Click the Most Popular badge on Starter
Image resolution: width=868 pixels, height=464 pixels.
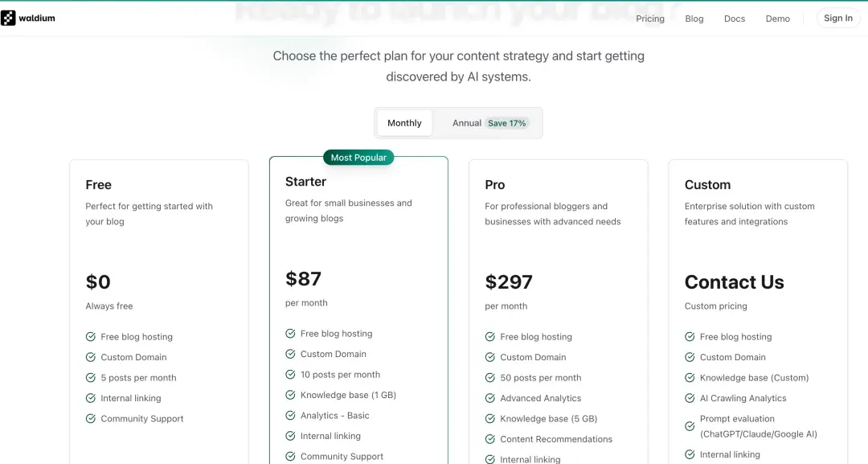pos(358,158)
